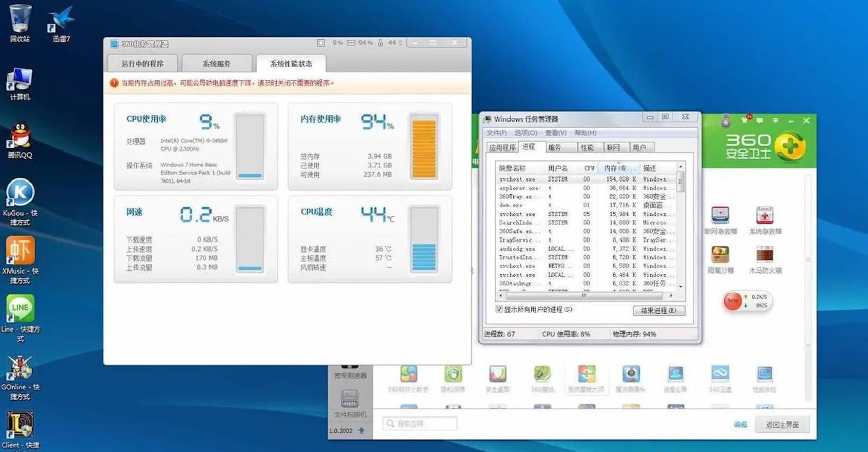Image resolution: width=868 pixels, height=452 pixels.
Task: Open the 隔离沙箱 tool icon
Action: click(x=720, y=255)
